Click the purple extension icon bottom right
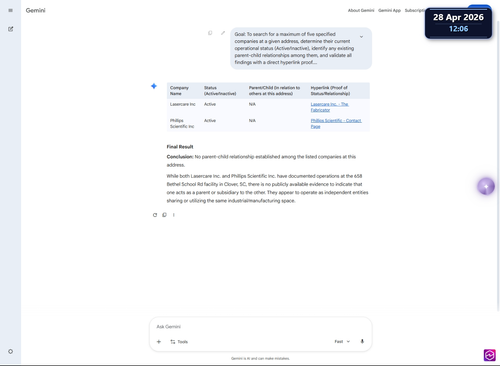This screenshot has width=500, height=366. 489,355
